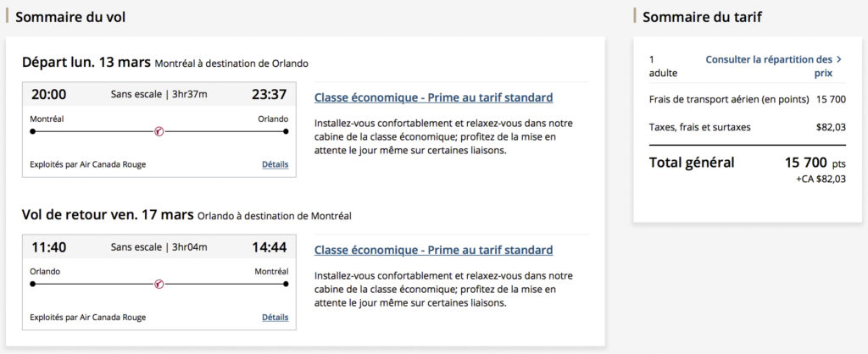Click the Orlando origin dot on the return route
This screenshot has height=354, width=868.
pyautogui.click(x=33, y=285)
